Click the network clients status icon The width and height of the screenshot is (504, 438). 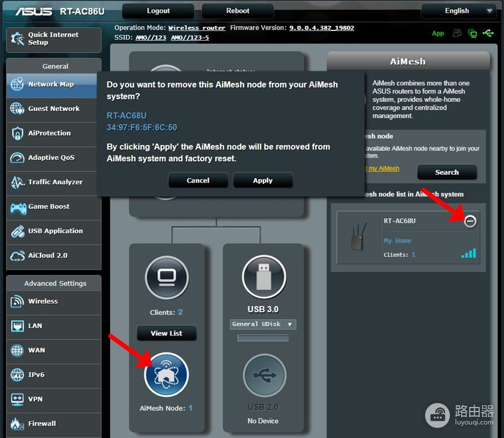(472, 33)
